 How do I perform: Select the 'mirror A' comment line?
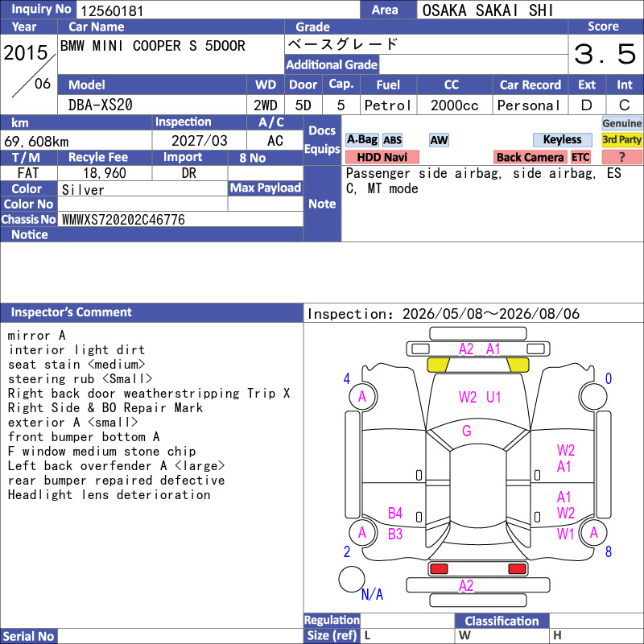click(x=36, y=336)
